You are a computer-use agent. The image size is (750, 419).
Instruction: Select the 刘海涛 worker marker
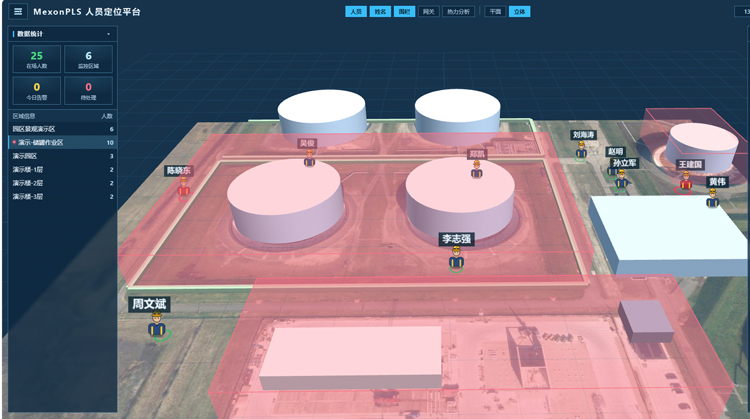(581, 150)
